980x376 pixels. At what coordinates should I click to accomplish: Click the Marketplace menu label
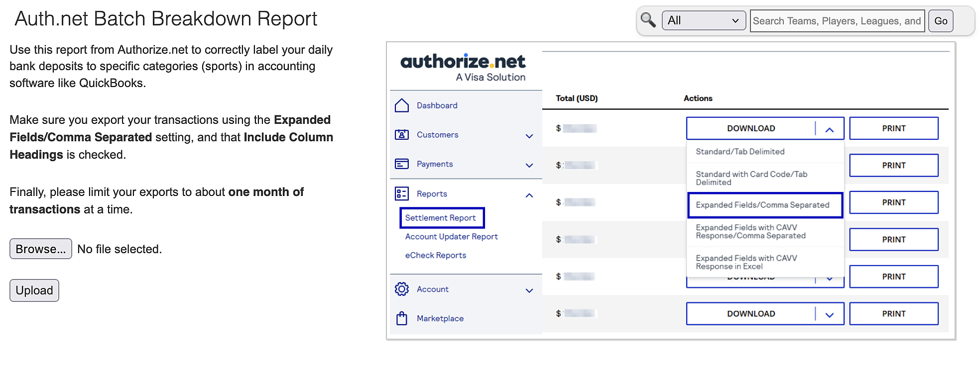click(x=440, y=318)
